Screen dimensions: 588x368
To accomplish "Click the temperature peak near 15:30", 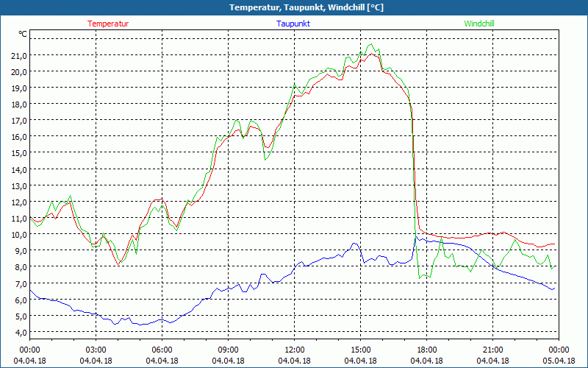I will [x=371, y=54].
